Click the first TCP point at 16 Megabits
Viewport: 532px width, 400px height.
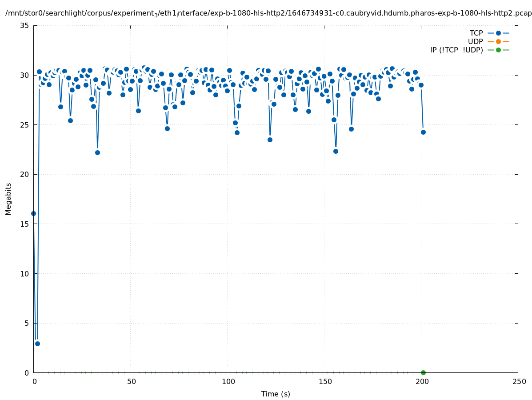click(x=33, y=213)
